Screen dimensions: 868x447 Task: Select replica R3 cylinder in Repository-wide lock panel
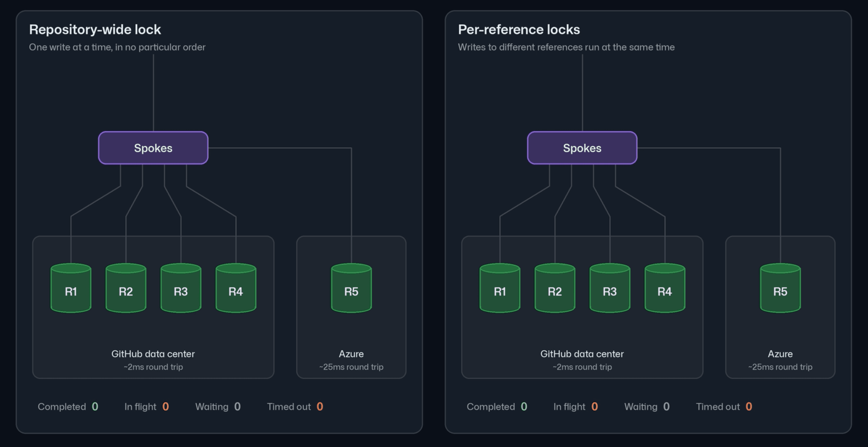pyautogui.click(x=181, y=288)
